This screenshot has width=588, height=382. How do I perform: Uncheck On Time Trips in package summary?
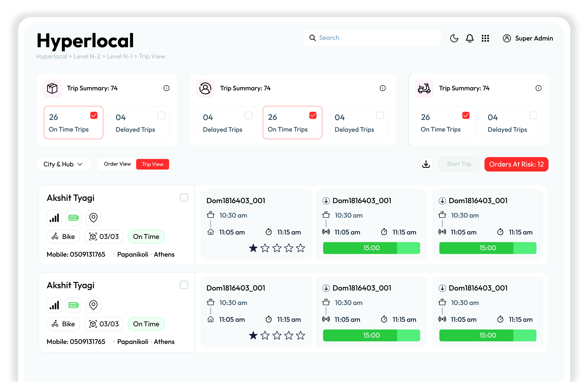click(x=94, y=115)
